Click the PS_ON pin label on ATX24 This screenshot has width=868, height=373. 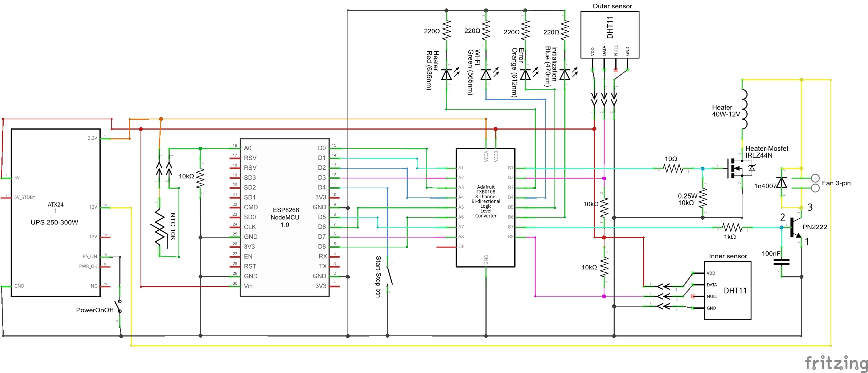[90, 256]
